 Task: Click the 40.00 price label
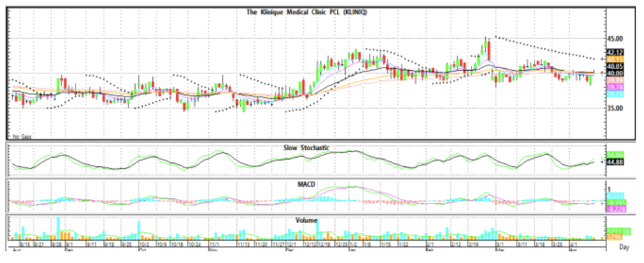pos(615,73)
